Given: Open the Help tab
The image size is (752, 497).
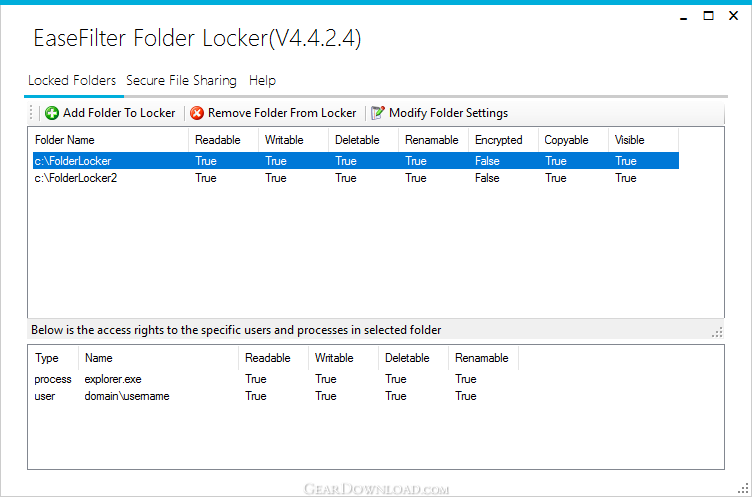Looking at the screenshot, I should click(x=262, y=80).
